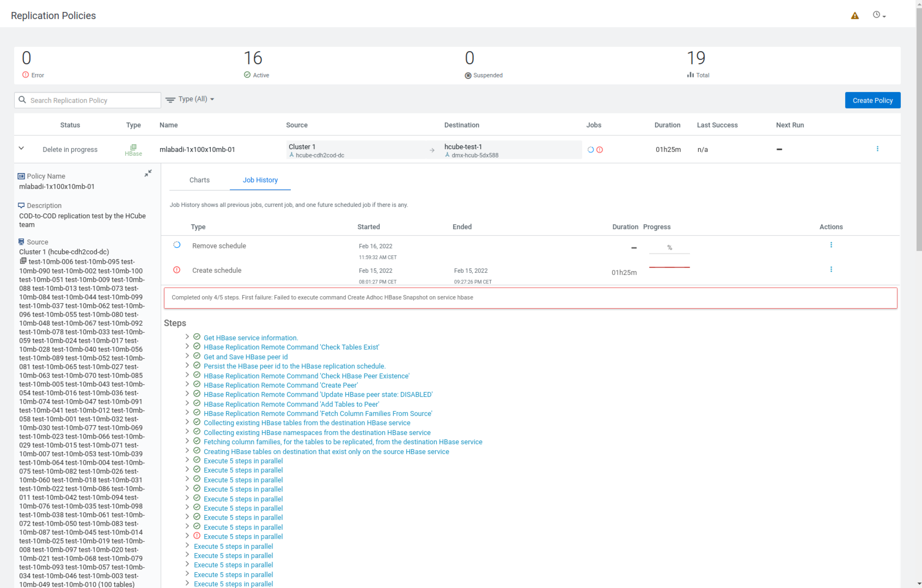Click the warning triangle icon in the header
922x588 pixels.
coord(855,15)
